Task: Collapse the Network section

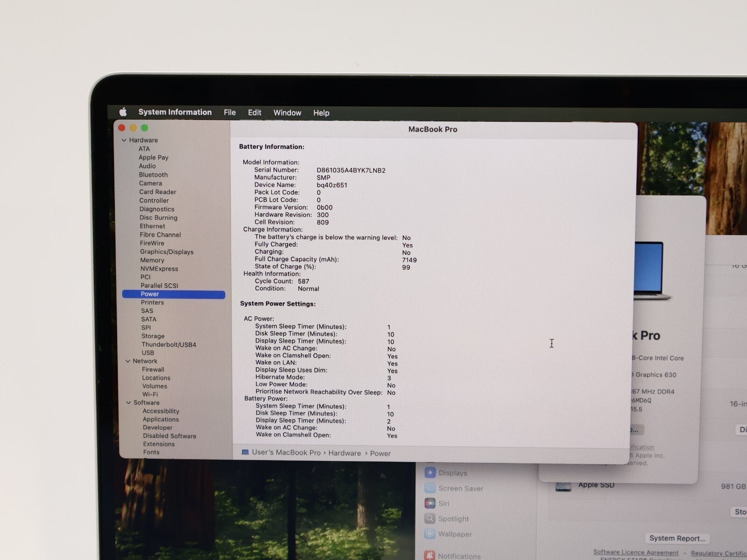Action: pyautogui.click(x=127, y=361)
